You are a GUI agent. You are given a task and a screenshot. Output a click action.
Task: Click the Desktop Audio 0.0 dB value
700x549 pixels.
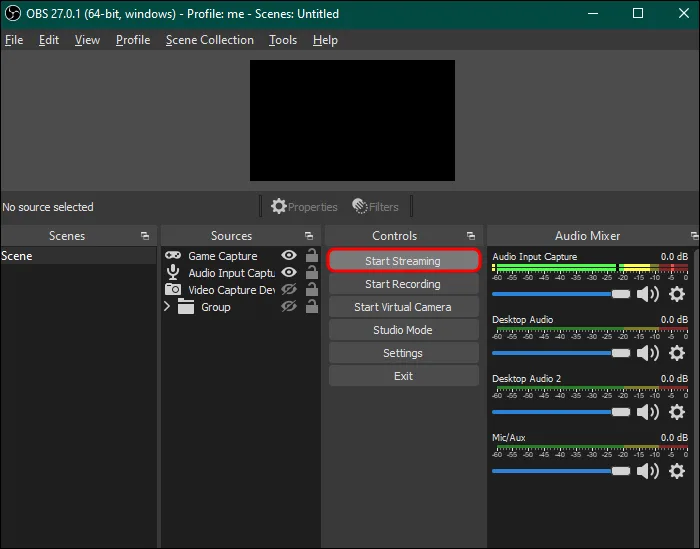674,320
